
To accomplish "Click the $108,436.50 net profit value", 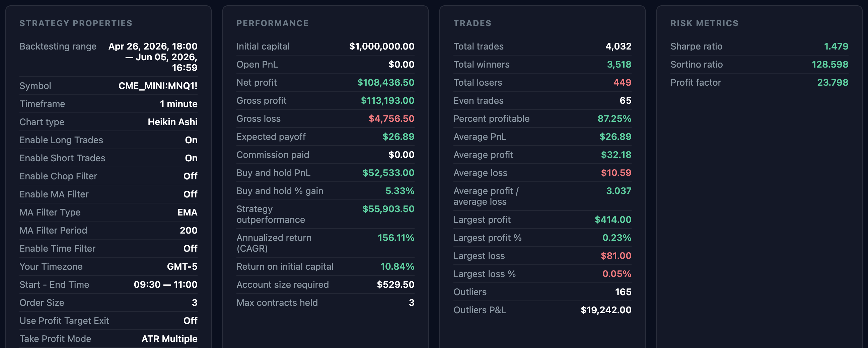I will [386, 82].
